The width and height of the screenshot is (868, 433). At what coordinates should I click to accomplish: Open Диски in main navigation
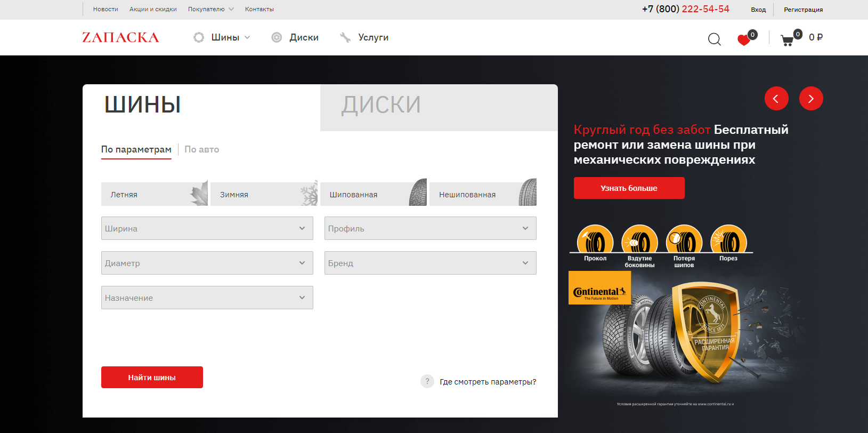pyautogui.click(x=304, y=37)
